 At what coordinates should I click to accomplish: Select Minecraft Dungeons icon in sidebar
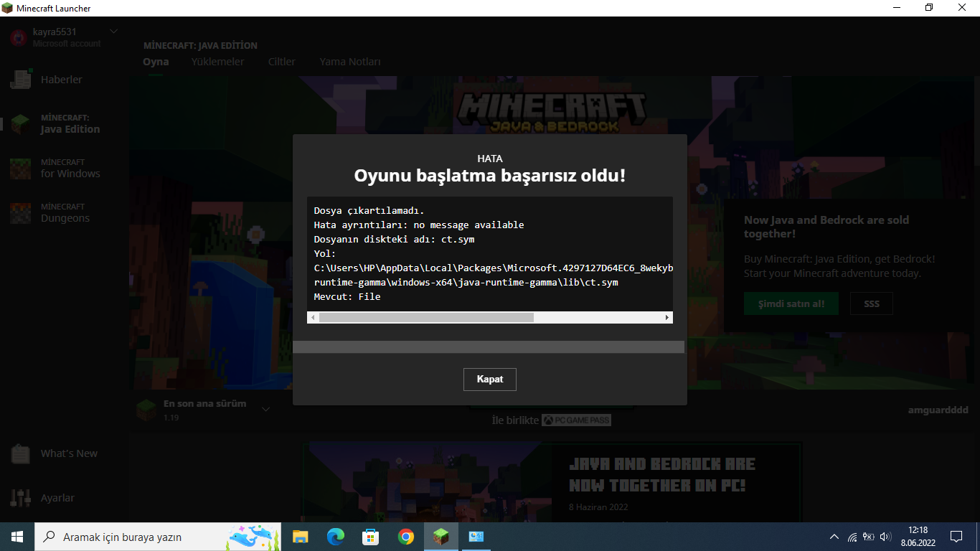[x=20, y=212]
